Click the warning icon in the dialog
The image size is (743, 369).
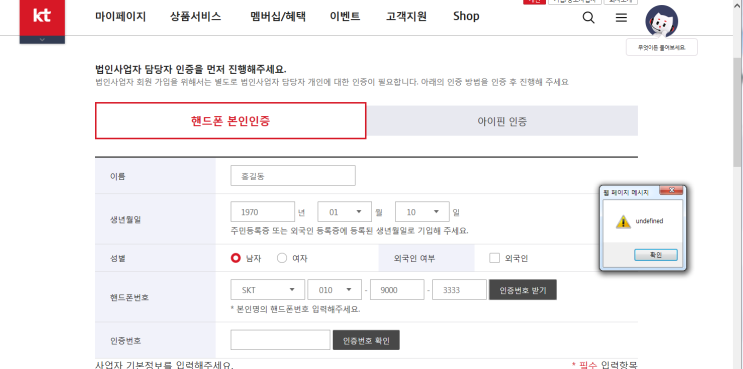tap(623, 222)
